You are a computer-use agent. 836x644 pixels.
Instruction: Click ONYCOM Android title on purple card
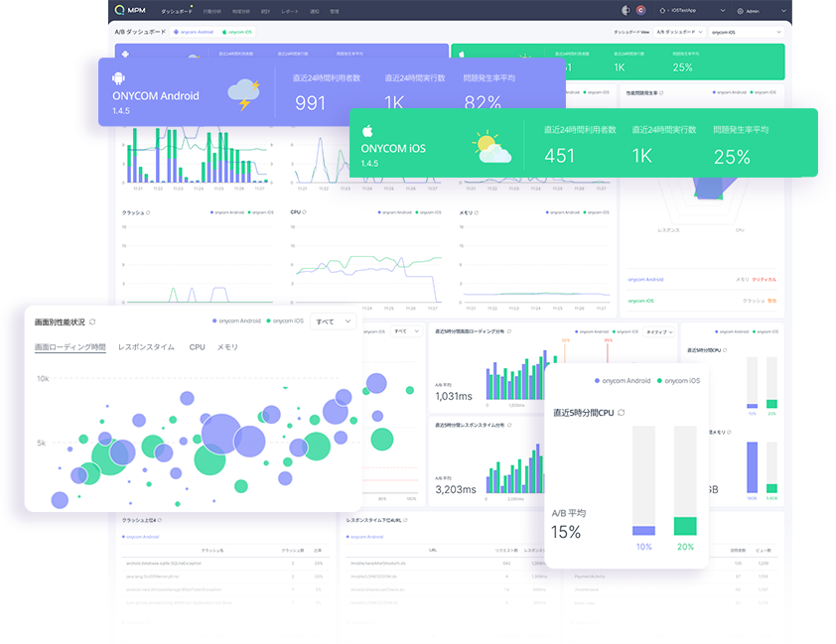pos(156,96)
